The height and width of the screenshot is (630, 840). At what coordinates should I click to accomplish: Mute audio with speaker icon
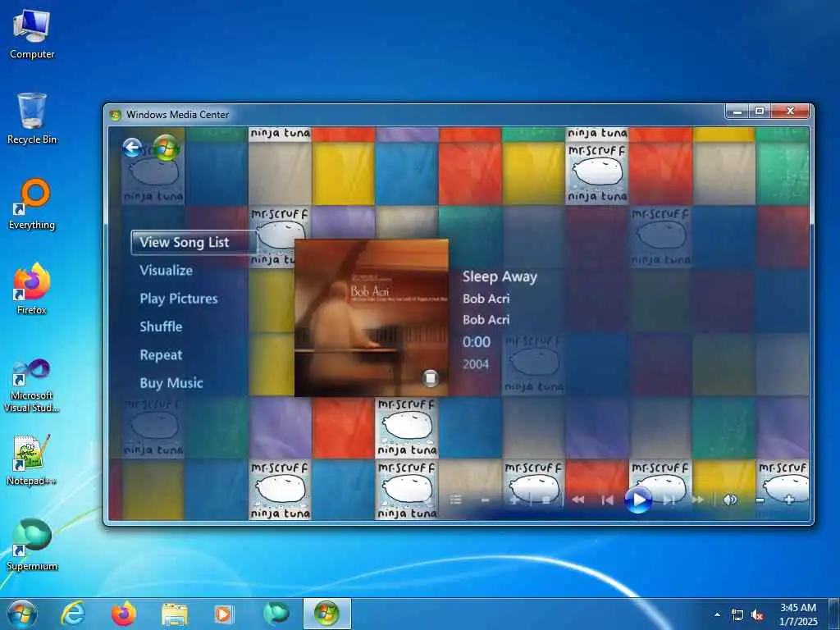[729, 500]
